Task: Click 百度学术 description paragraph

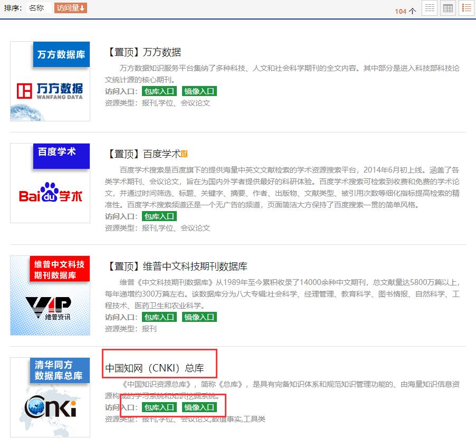Action: coord(282,187)
